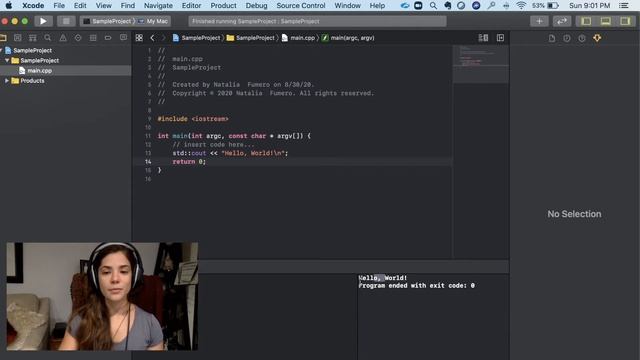Open the File menu
This screenshot has width=640, height=360.
tap(59, 6)
